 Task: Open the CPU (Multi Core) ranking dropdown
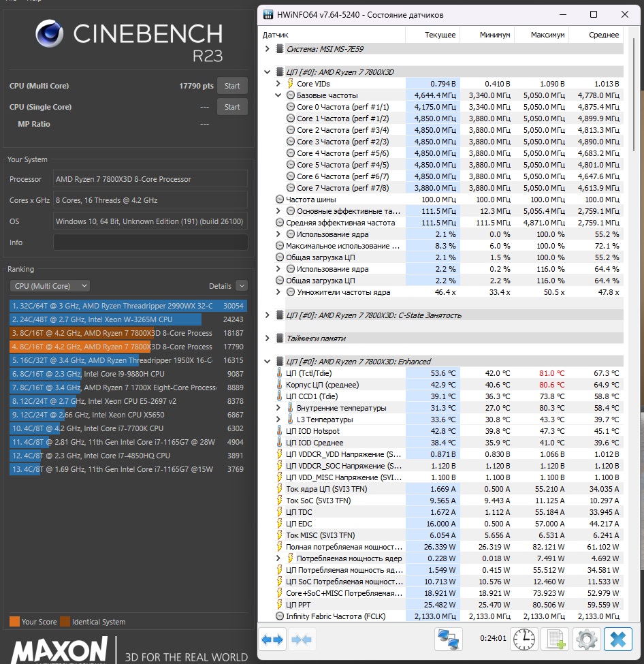tap(50, 286)
